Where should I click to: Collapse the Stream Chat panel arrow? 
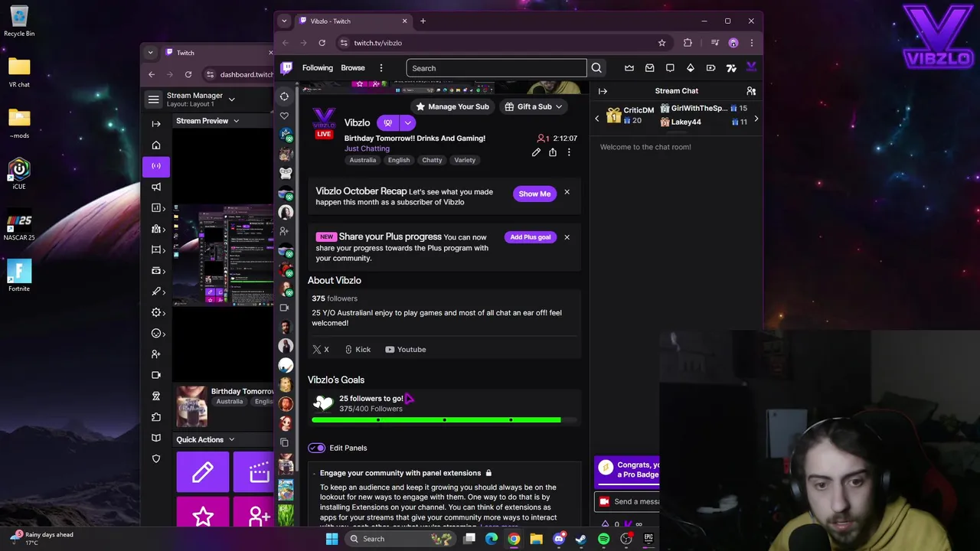(x=603, y=91)
